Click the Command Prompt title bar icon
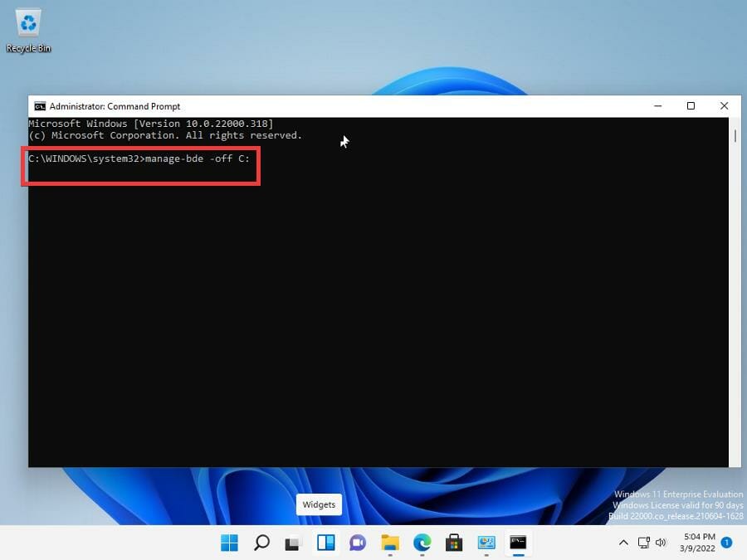747x560 pixels. (x=39, y=105)
